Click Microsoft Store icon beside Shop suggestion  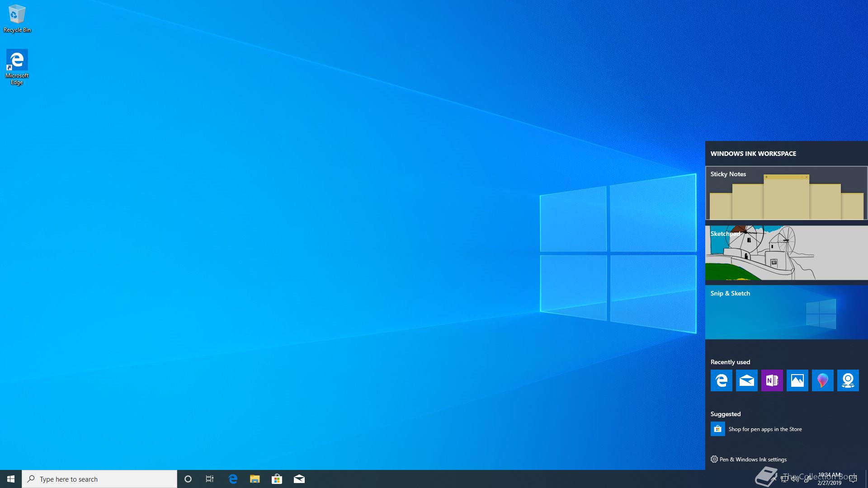click(x=717, y=429)
